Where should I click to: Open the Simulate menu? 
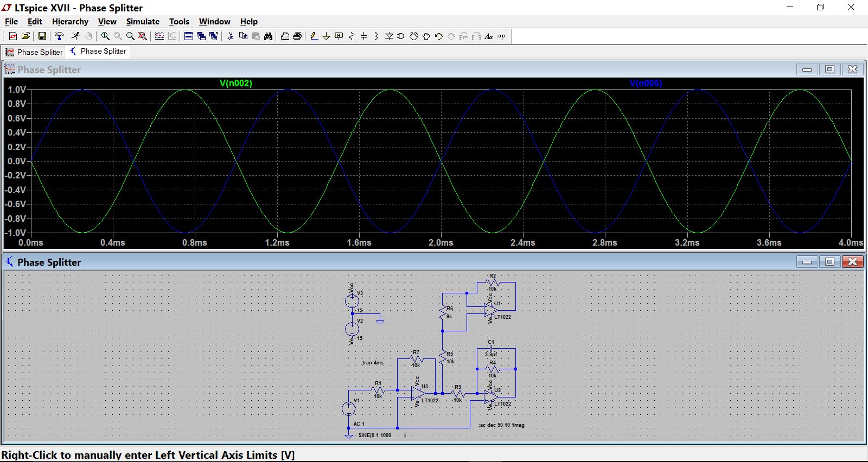point(143,22)
